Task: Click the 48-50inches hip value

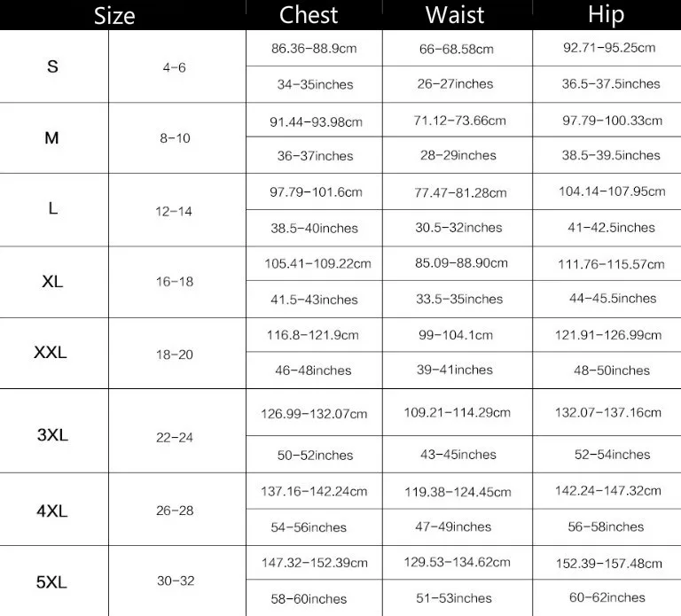Action: pos(612,370)
